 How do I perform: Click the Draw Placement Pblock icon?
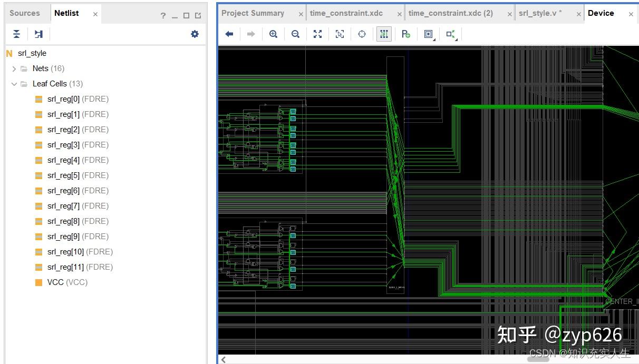click(x=405, y=34)
